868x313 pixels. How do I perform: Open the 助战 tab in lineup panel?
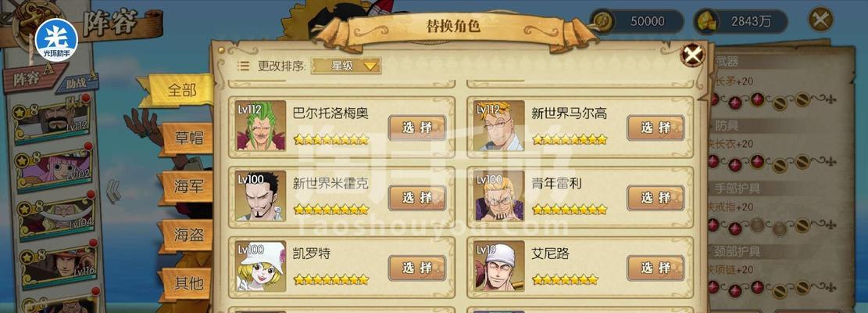77,84
